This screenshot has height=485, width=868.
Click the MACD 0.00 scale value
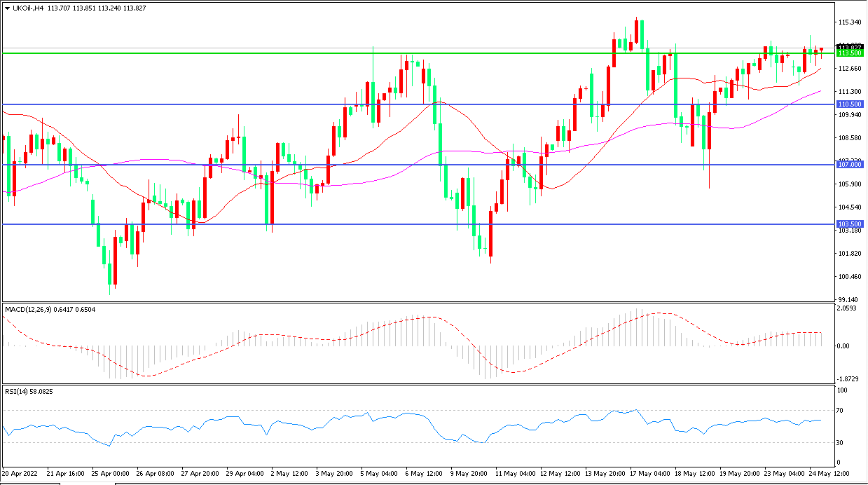click(845, 346)
